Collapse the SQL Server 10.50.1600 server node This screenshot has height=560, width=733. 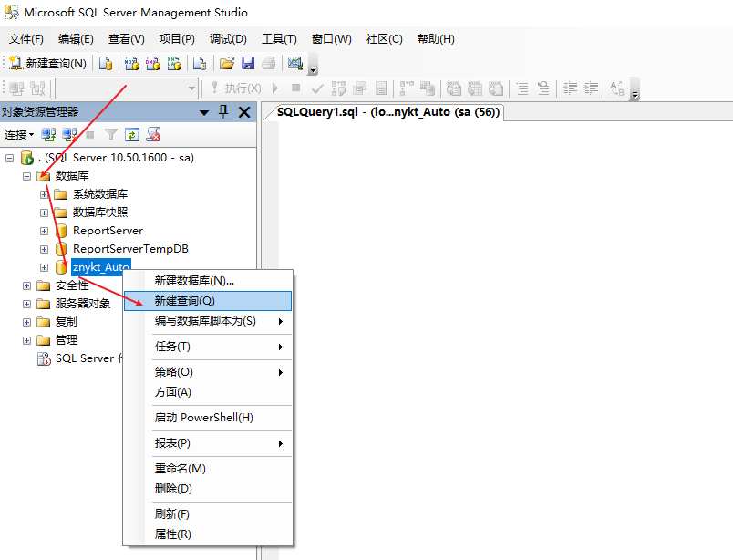pyautogui.click(x=9, y=158)
